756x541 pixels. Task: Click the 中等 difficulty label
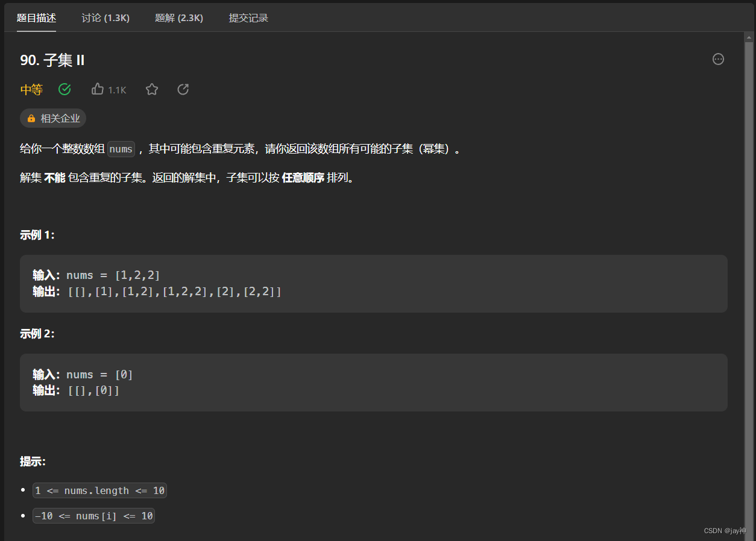tap(31, 89)
